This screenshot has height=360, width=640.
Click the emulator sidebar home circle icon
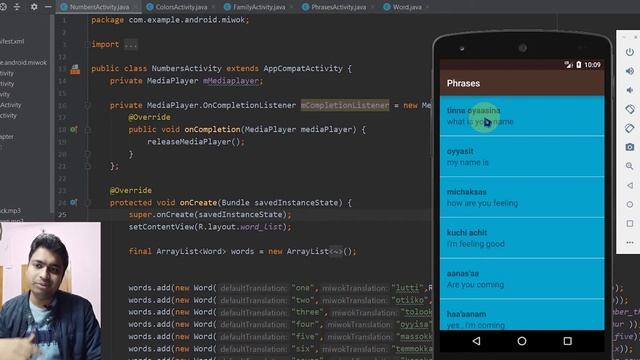point(630,204)
